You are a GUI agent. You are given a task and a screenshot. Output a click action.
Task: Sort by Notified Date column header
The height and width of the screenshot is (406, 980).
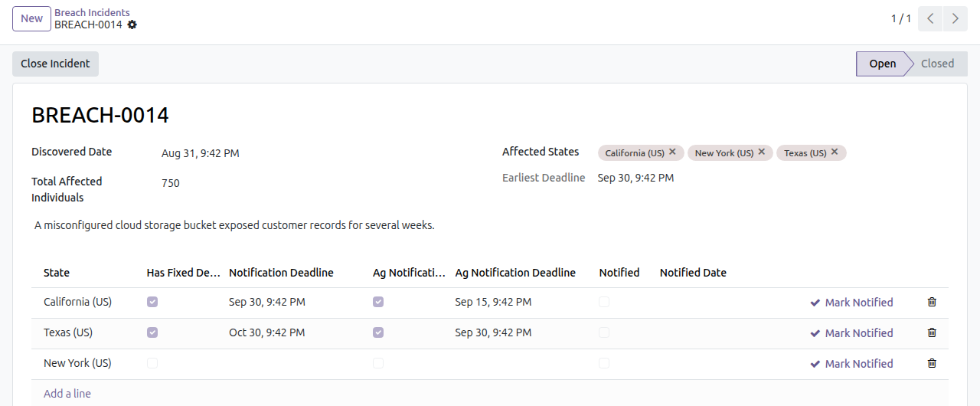[x=693, y=273]
